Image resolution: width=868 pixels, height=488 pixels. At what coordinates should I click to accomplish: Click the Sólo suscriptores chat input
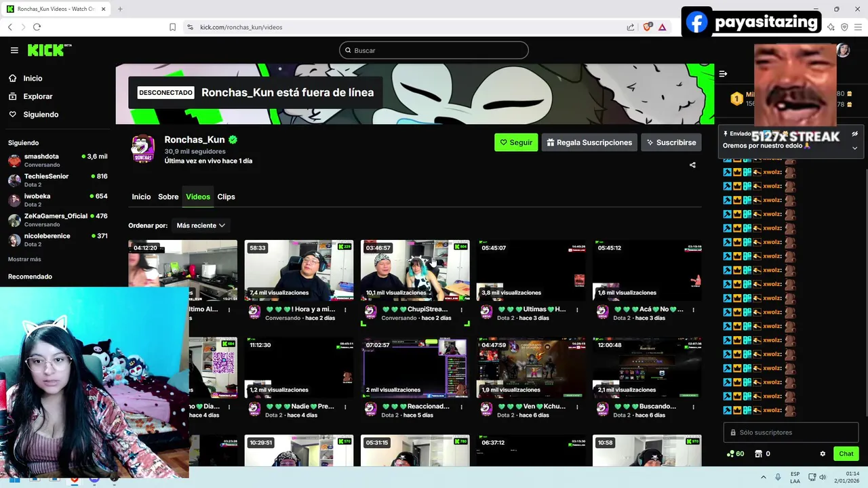(791, 432)
